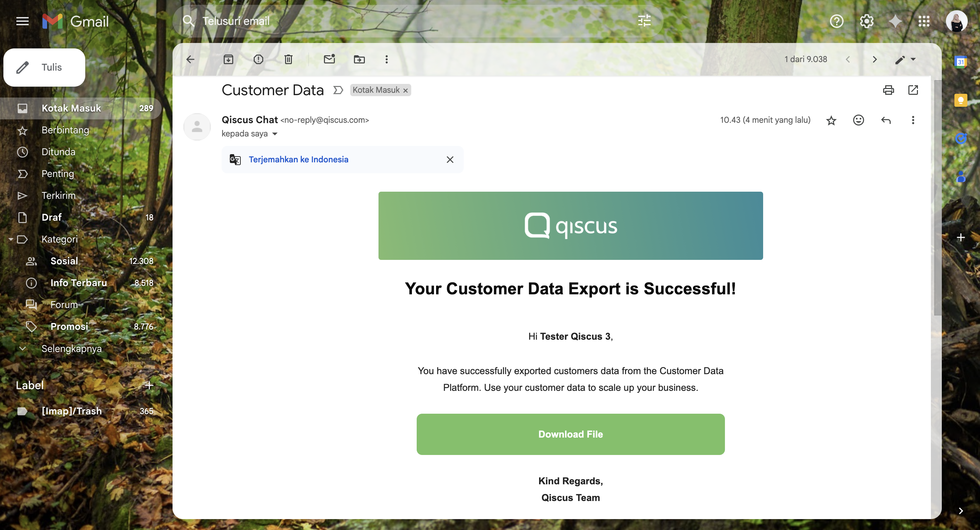
Task: Mark the email as unread
Action: 329,59
